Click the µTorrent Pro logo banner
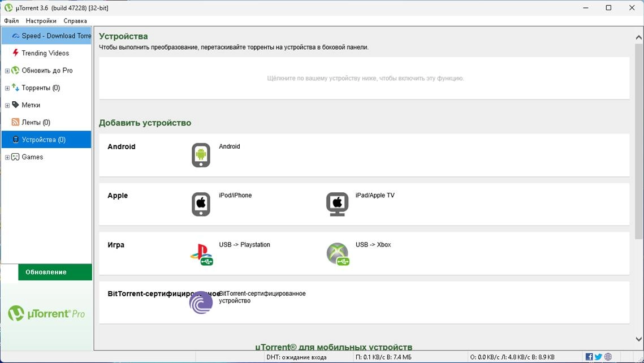Screen dimensions: 644x363 (46, 314)
